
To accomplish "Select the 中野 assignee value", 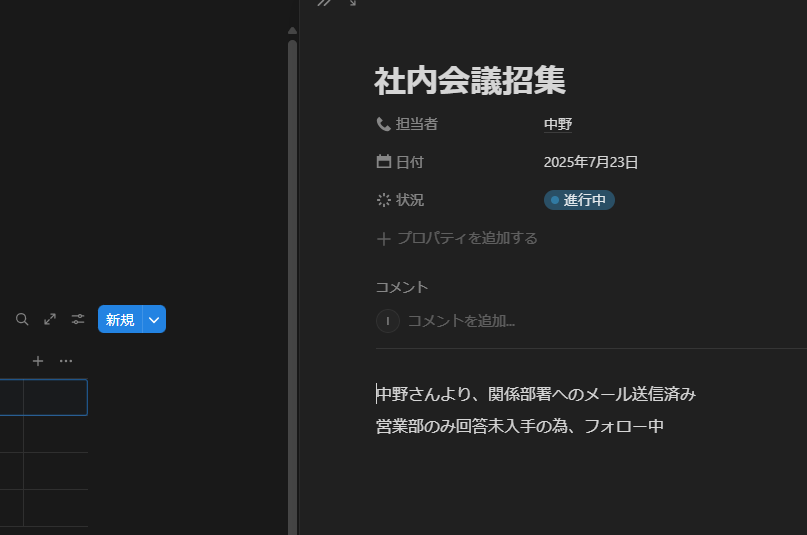I will point(558,124).
